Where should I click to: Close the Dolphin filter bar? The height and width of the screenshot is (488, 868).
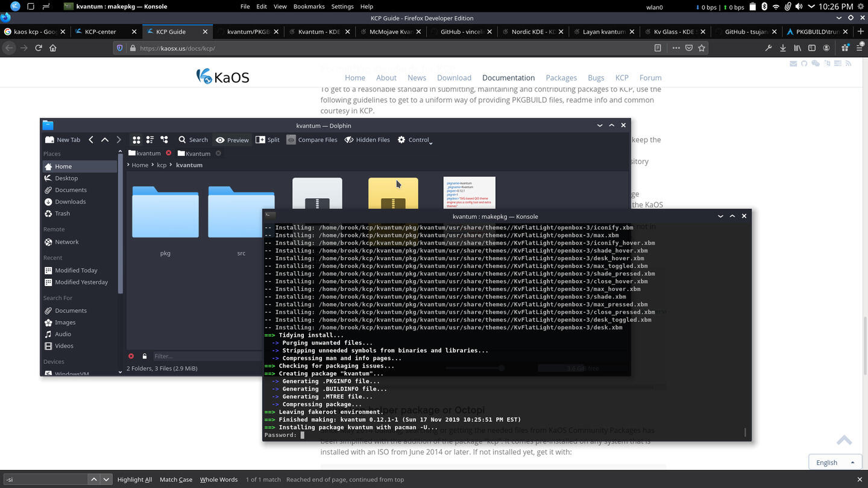131,356
